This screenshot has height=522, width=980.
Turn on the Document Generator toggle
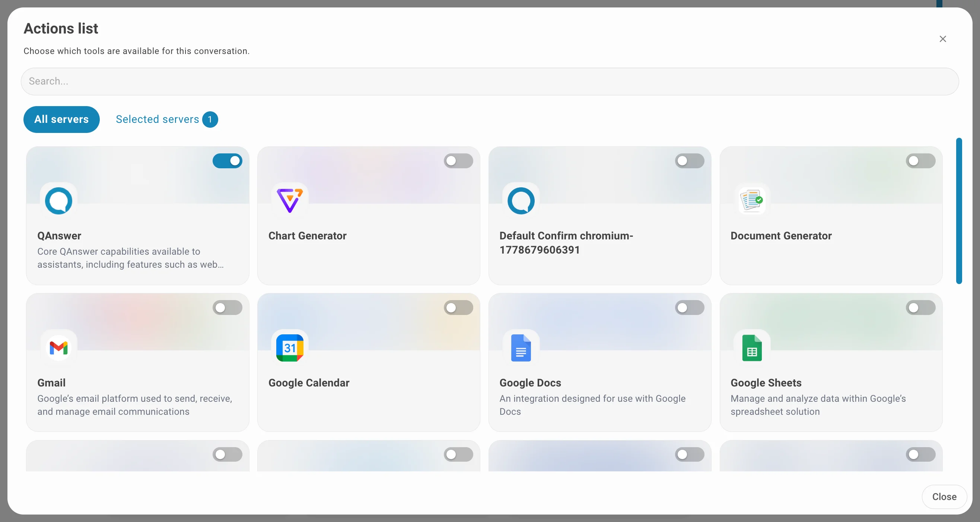[x=920, y=161]
